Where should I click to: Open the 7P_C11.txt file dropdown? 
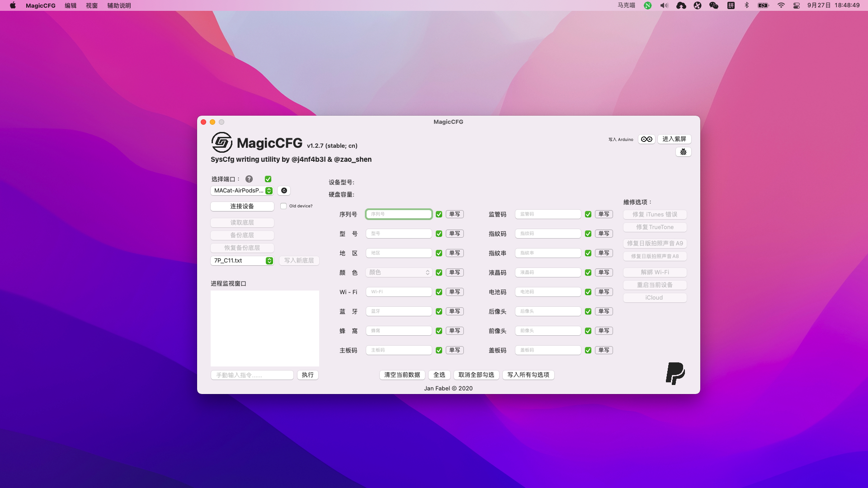click(x=242, y=261)
